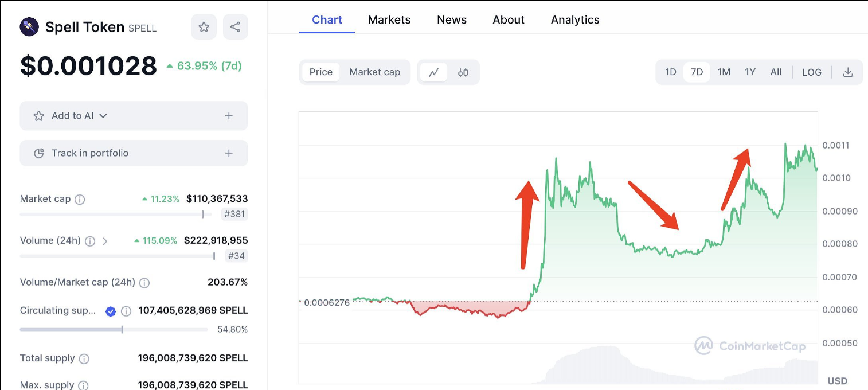This screenshot has height=390, width=868.
Task: Open the Markets tab
Action: (389, 20)
